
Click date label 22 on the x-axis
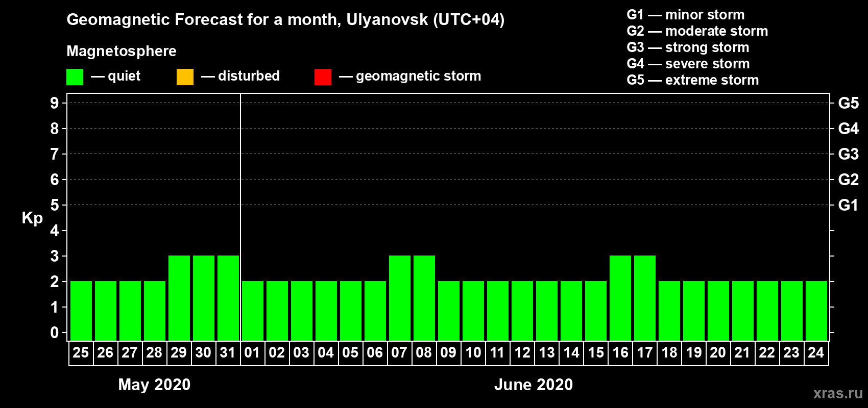[767, 352]
